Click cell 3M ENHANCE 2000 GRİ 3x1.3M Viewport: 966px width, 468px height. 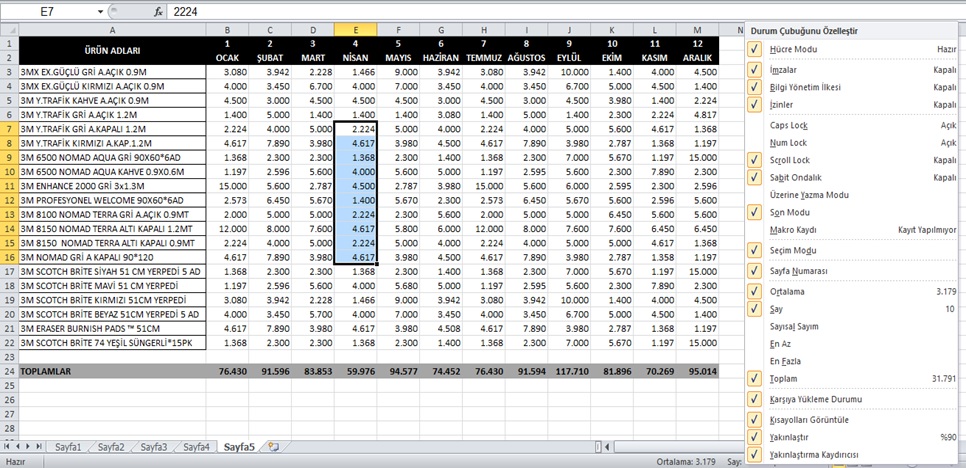[x=112, y=186]
